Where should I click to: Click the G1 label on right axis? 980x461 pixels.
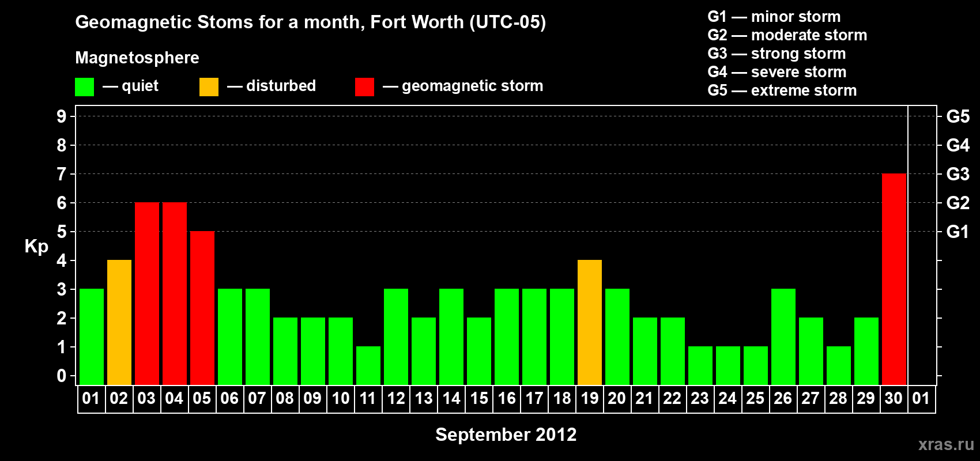pos(958,232)
